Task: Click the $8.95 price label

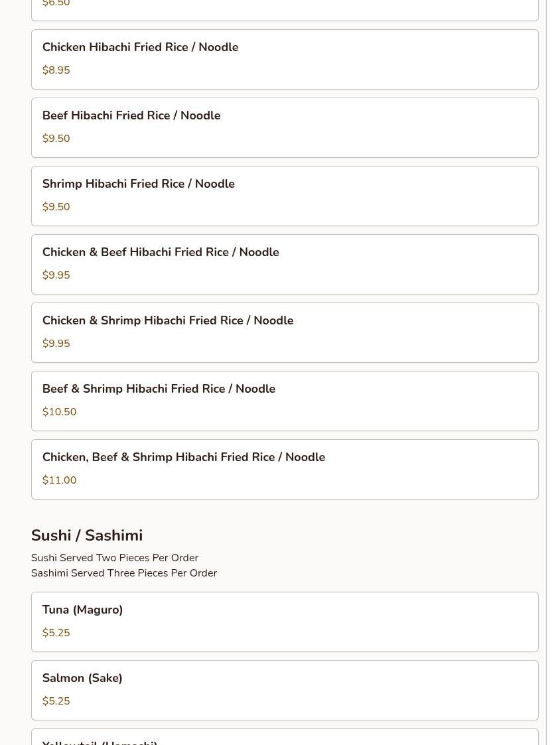Action: (56, 70)
